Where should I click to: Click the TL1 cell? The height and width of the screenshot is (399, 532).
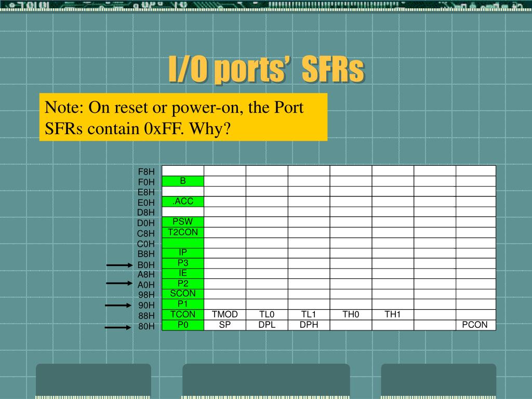coord(309,314)
